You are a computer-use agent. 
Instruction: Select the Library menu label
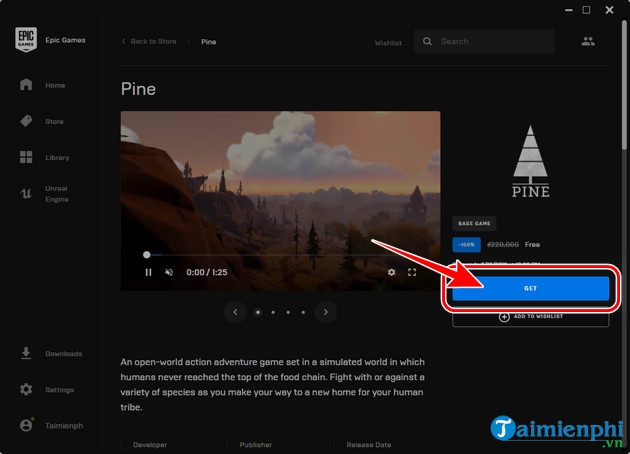click(57, 157)
